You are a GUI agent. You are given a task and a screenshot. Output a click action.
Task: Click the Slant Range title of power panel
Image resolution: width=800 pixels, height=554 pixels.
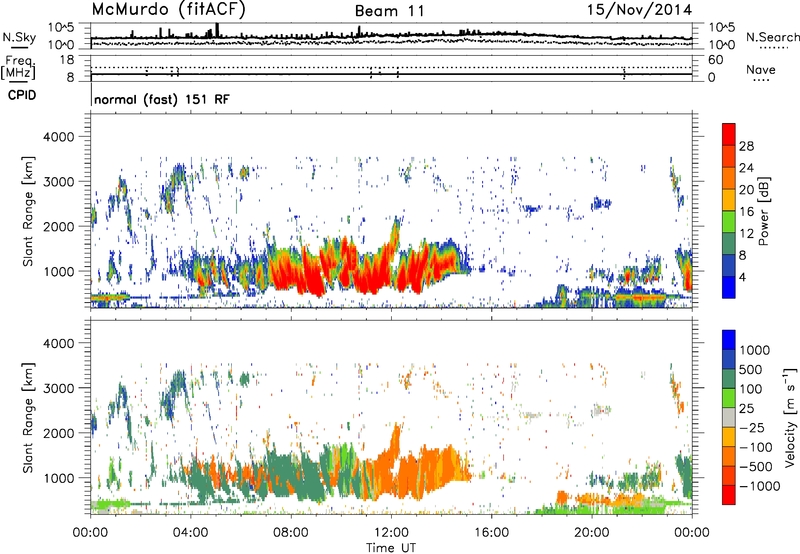coord(28,211)
